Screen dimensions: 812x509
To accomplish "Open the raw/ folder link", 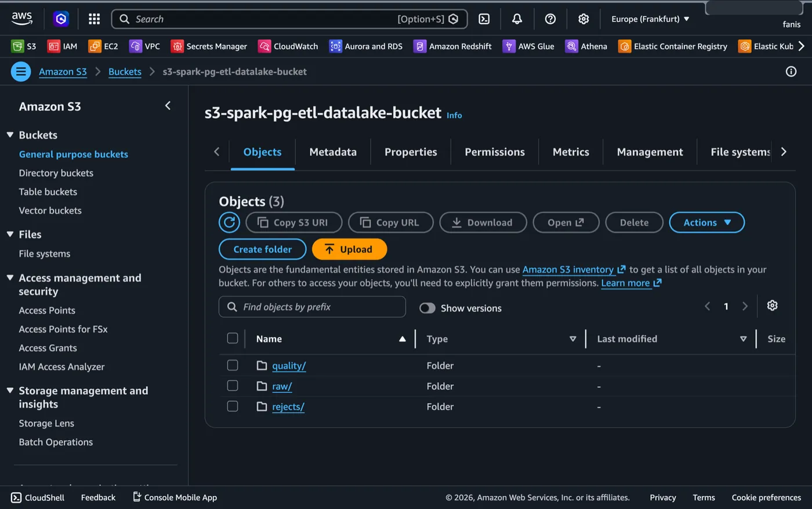I will coord(282,386).
